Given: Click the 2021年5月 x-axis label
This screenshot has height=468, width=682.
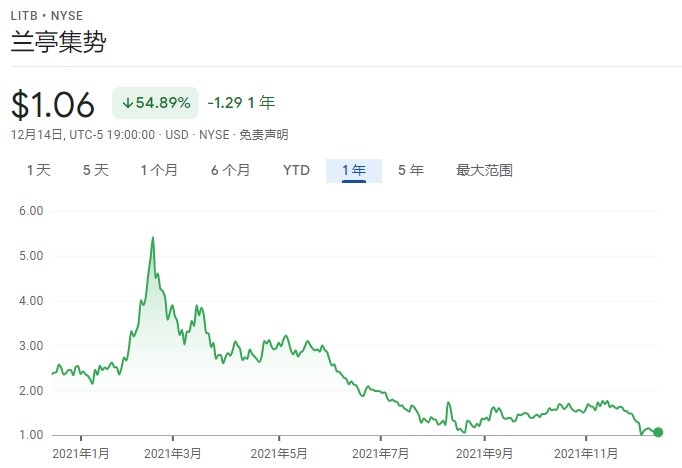Looking at the screenshot, I should pyautogui.click(x=279, y=454).
